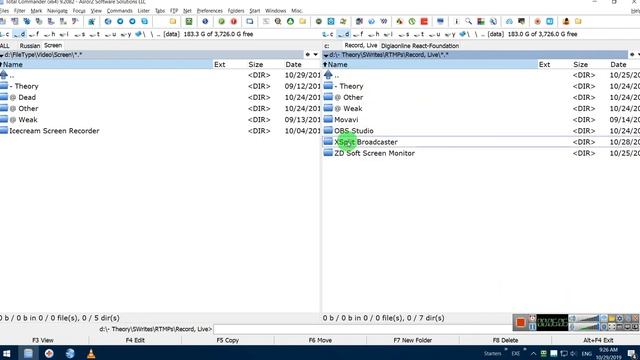Open left panel path drive dropdown arrow
This screenshot has height=360, width=640.
(2, 55)
